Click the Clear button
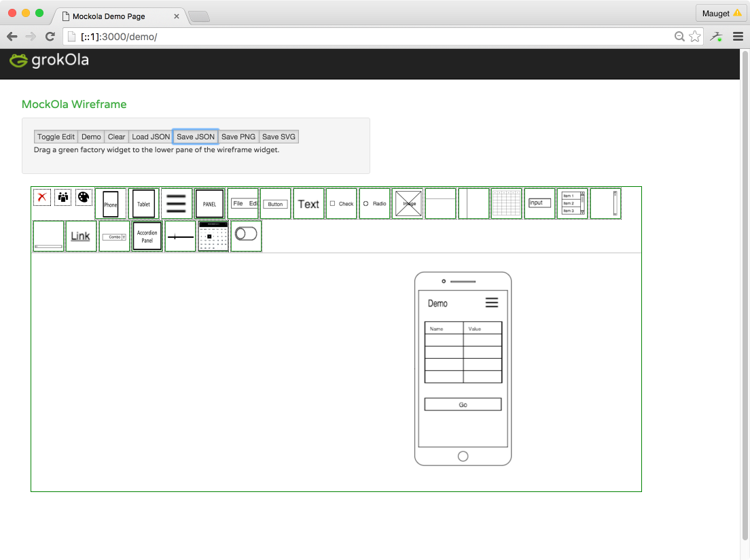This screenshot has width=750, height=560. pyautogui.click(x=116, y=137)
